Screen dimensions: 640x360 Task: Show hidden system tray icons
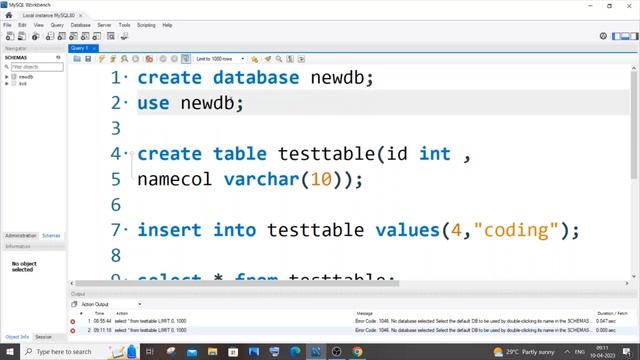click(x=567, y=351)
